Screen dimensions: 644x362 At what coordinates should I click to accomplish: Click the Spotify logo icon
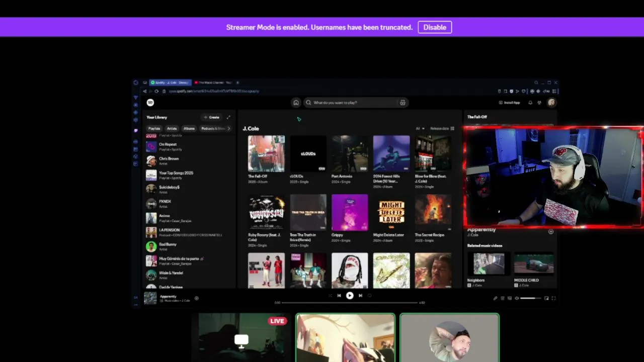[x=150, y=103]
